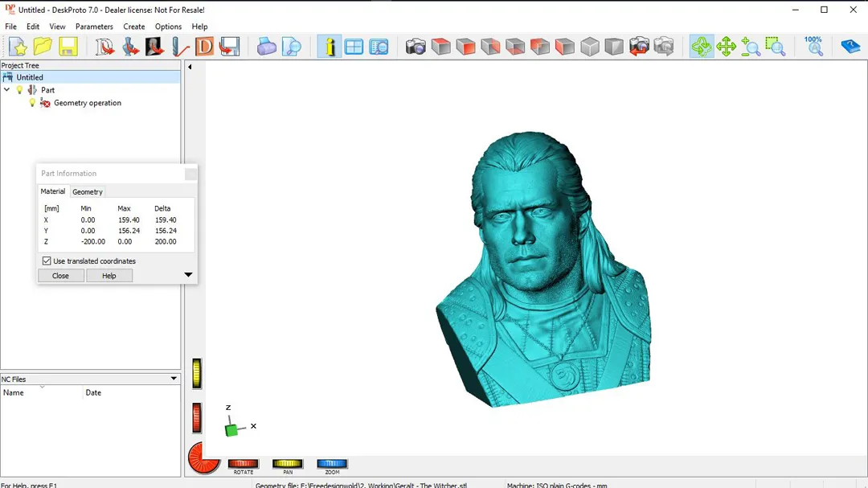Click the yellow PAN thumbwheel
This screenshot has height=488, width=868.
(x=288, y=464)
